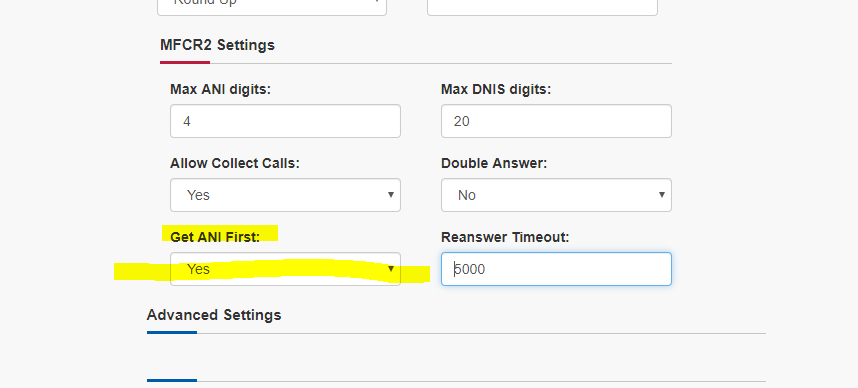Select the MFCR2 Settings section heading
Image resolution: width=858 pixels, height=388 pixels.
(217, 45)
